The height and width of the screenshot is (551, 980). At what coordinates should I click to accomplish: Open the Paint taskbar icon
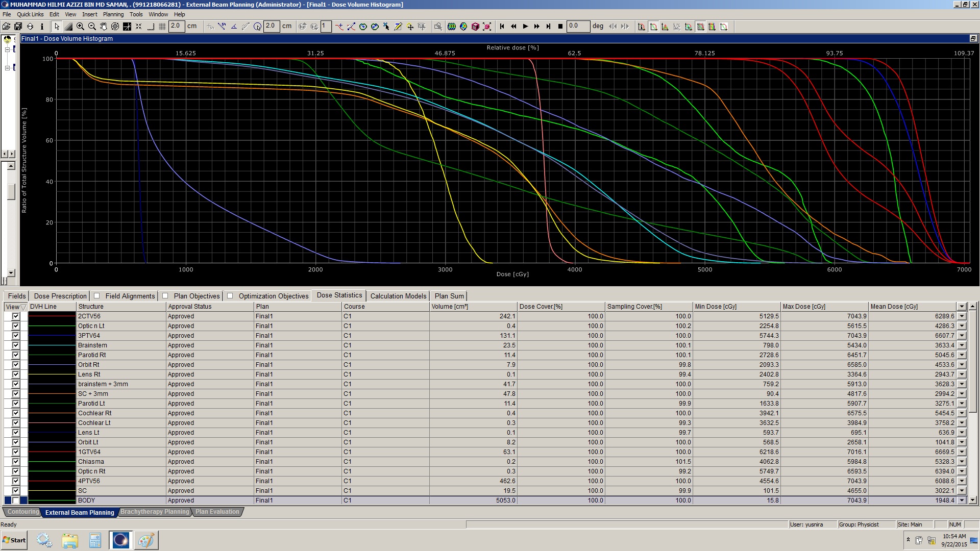coord(146,540)
